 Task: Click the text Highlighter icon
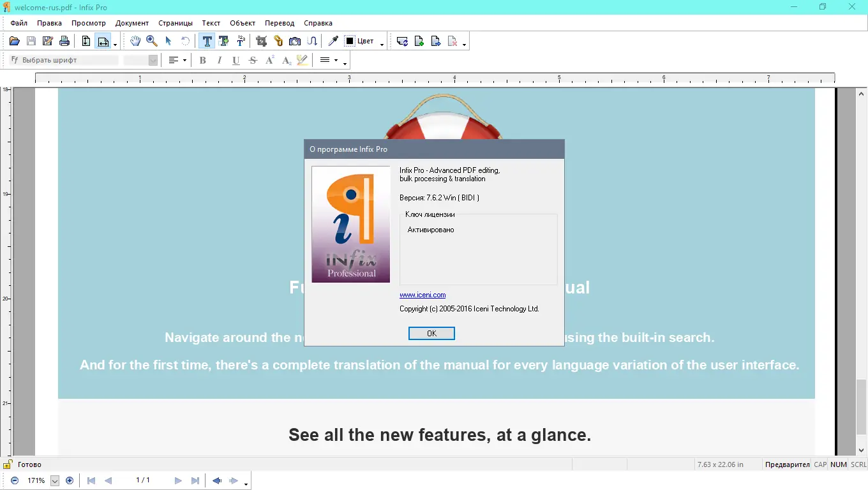(303, 60)
